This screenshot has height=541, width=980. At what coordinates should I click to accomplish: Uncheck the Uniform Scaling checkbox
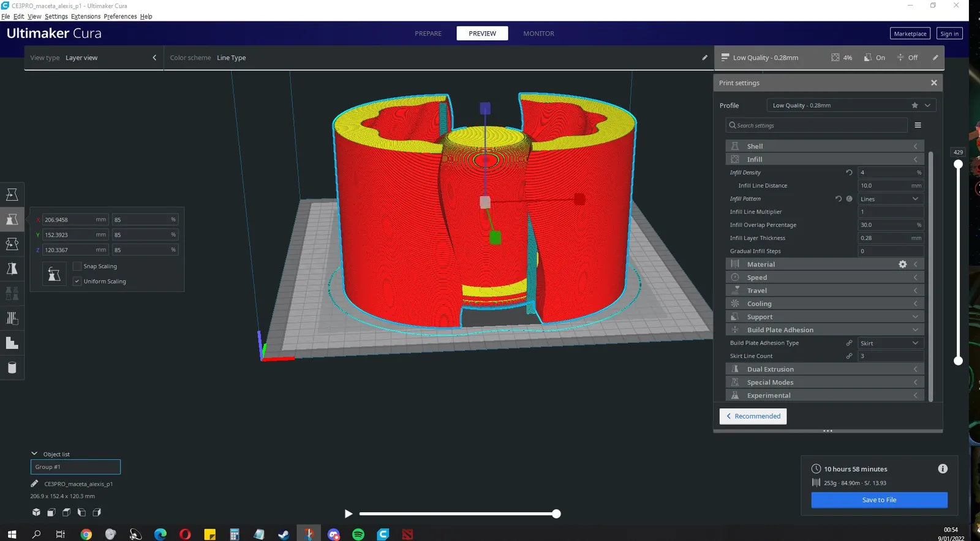click(77, 282)
